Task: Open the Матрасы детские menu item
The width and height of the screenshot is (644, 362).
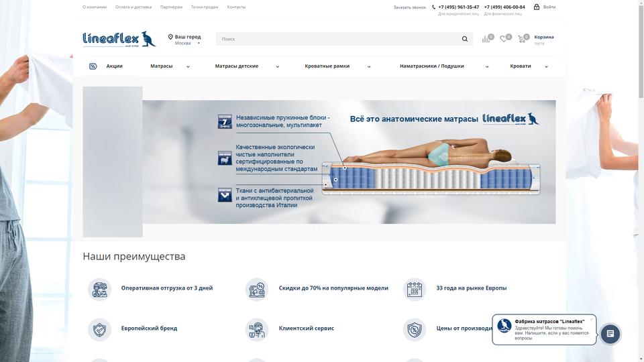Action: tap(237, 66)
